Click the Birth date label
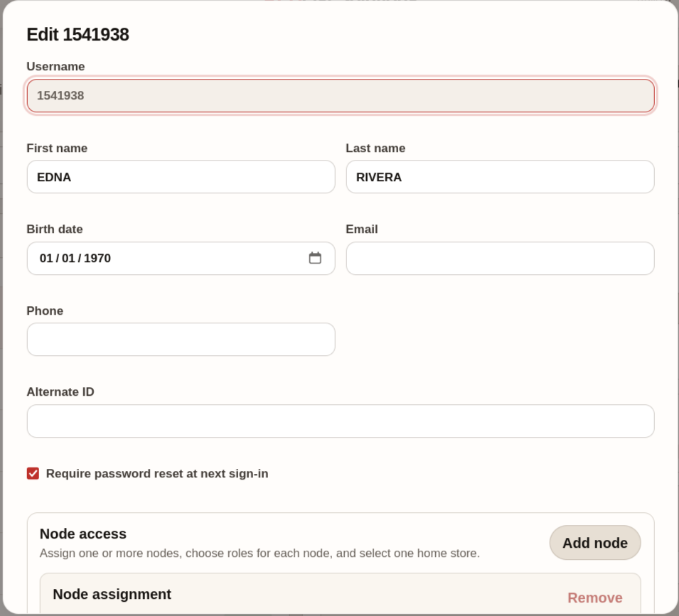Screen dimensions: 679x616 tap(55, 229)
